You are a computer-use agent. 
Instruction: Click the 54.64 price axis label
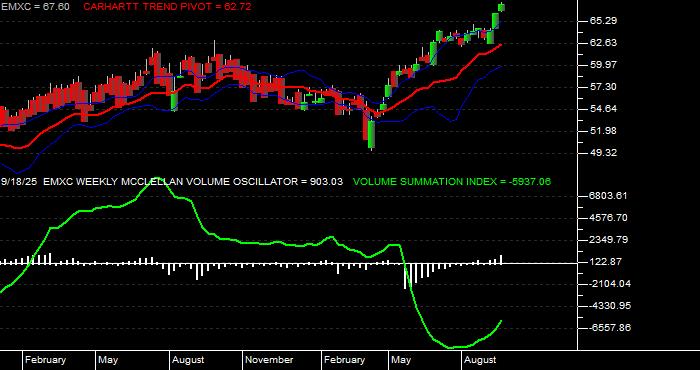click(603, 109)
